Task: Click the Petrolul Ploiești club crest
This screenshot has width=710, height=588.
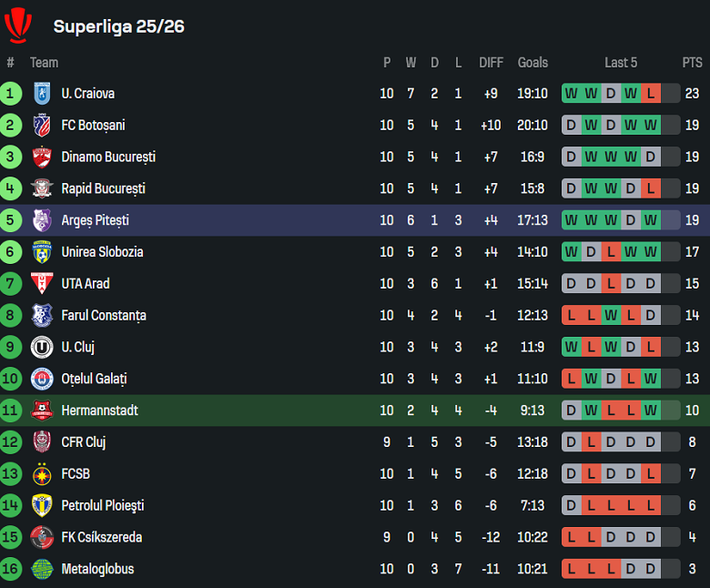Action: click(42, 505)
